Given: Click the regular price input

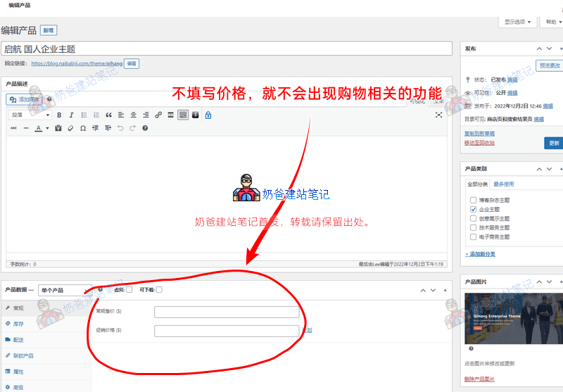Looking at the screenshot, I should point(227,312).
